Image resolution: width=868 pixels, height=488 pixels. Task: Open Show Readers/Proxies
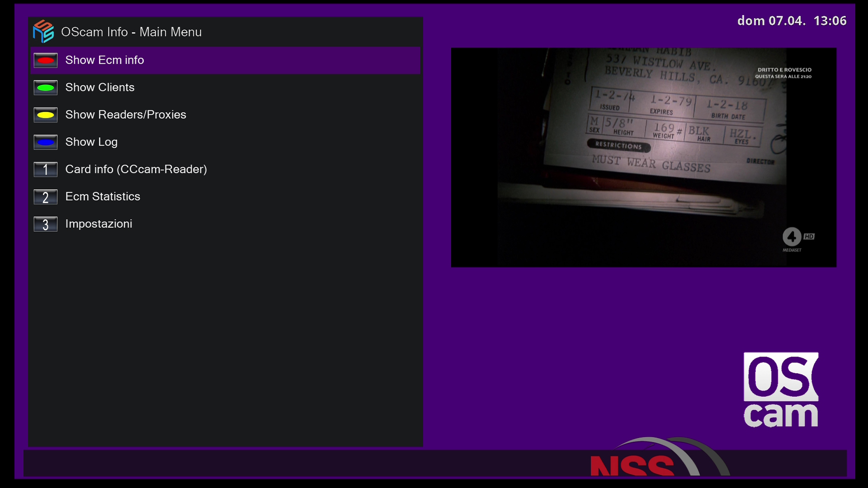point(126,115)
